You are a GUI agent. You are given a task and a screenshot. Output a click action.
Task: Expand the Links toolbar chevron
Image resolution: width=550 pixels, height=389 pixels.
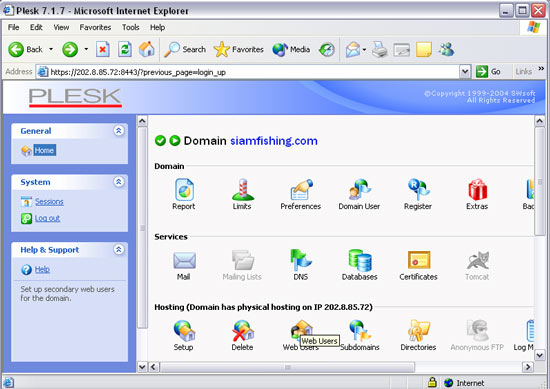pyautogui.click(x=541, y=68)
